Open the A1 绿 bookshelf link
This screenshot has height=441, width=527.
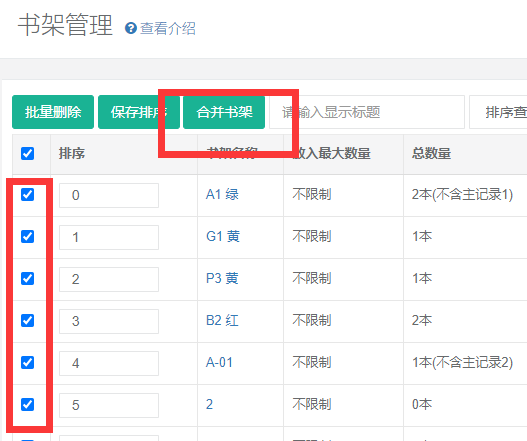pos(222,194)
